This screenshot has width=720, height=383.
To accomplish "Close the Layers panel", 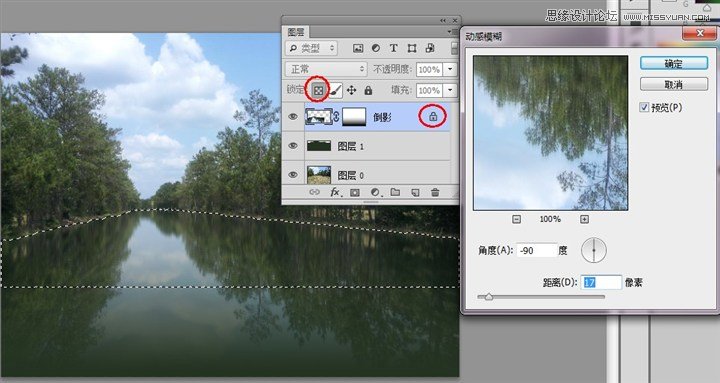I will coord(455,20).
